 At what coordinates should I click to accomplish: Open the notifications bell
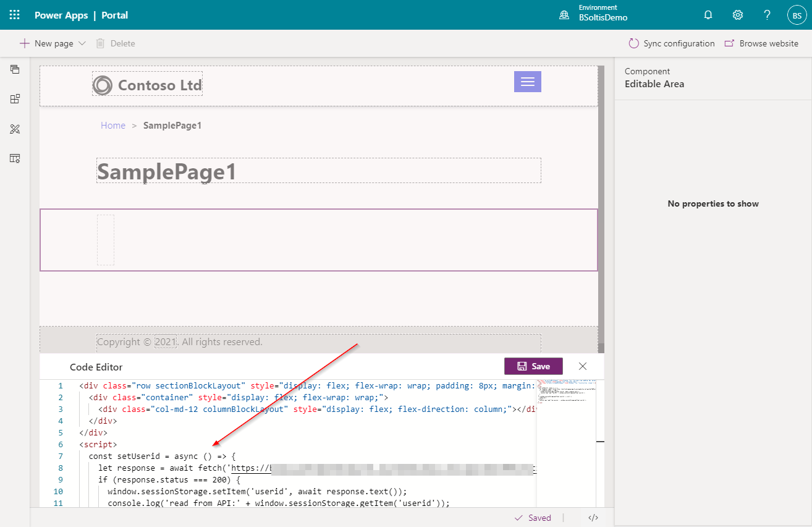point(708,15)
